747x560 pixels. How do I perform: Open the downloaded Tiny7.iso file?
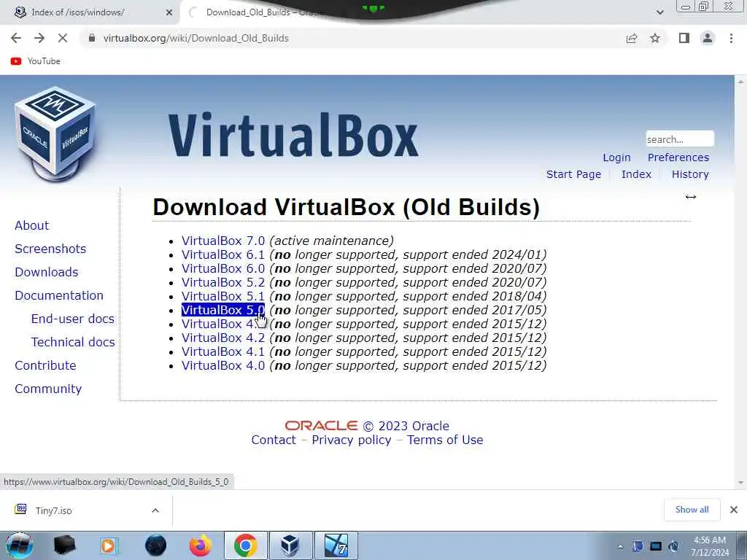point(53,510)
